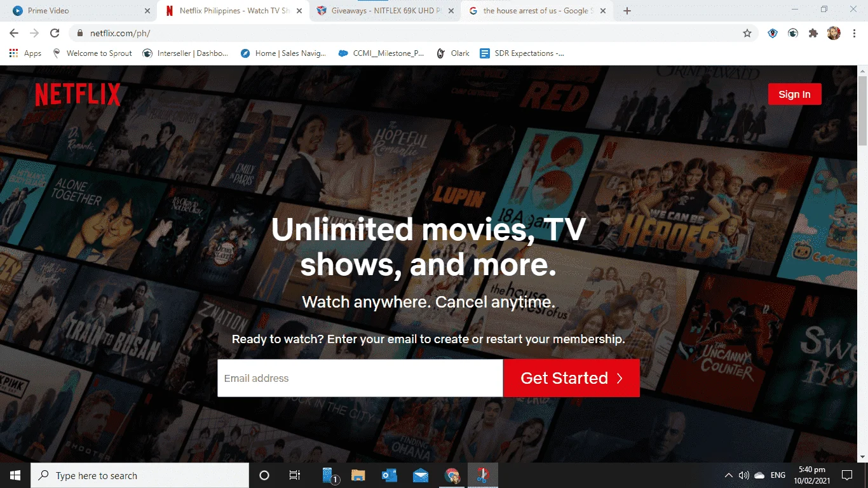The width and height of the screenshot is (868, 488).
Task: Close the Giveaways tab
Action: 451,11
